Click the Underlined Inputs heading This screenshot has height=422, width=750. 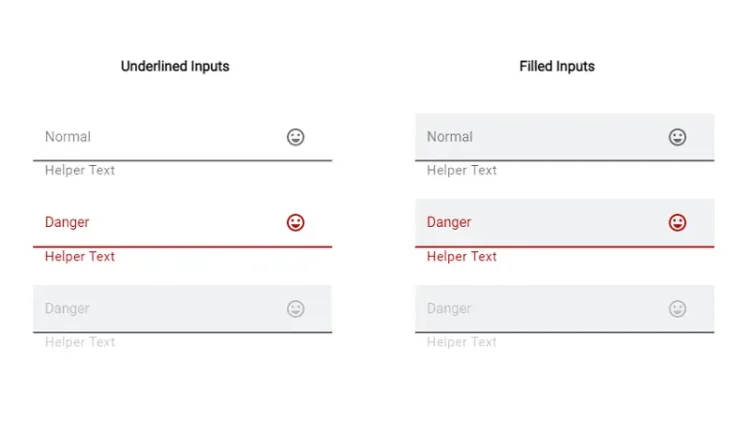(x=175, y=67)
